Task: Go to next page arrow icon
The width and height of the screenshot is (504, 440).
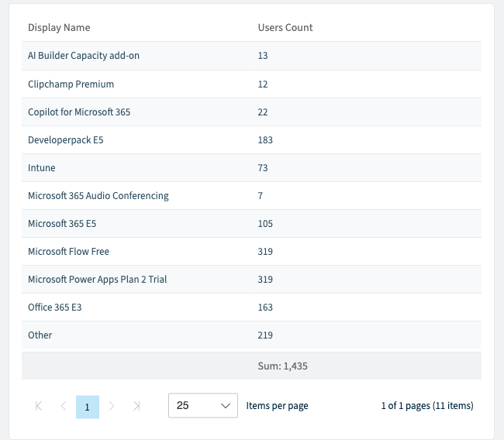Action: tap(112, 406)
